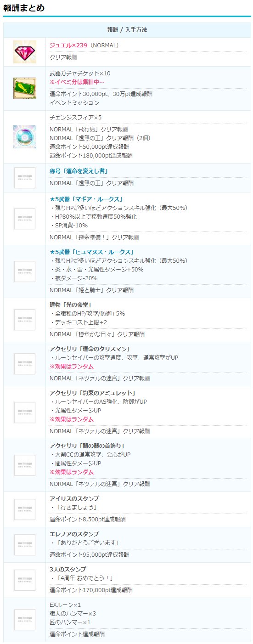Click the text 運命ポイント180,000pt達成報酬

point(91,156)
